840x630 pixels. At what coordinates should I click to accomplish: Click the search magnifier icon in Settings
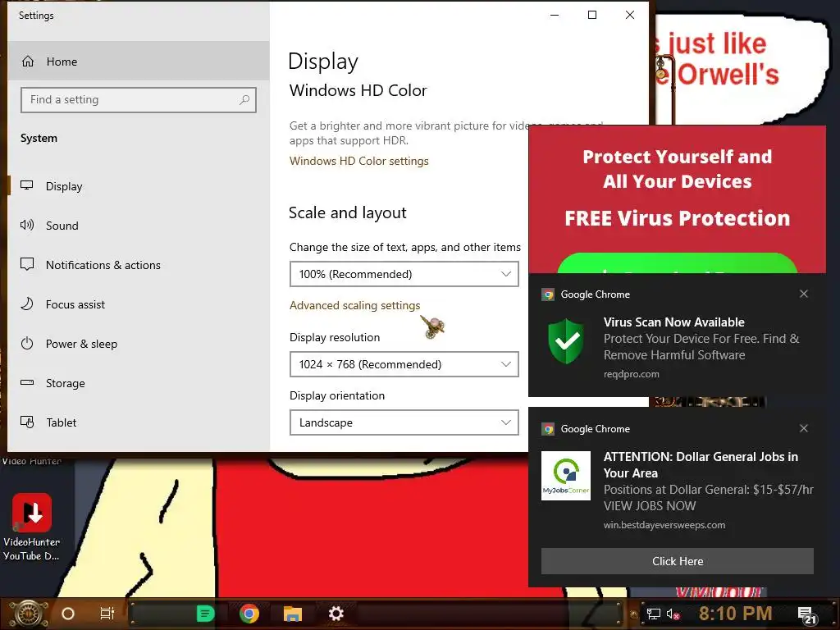tap(244, 99)
